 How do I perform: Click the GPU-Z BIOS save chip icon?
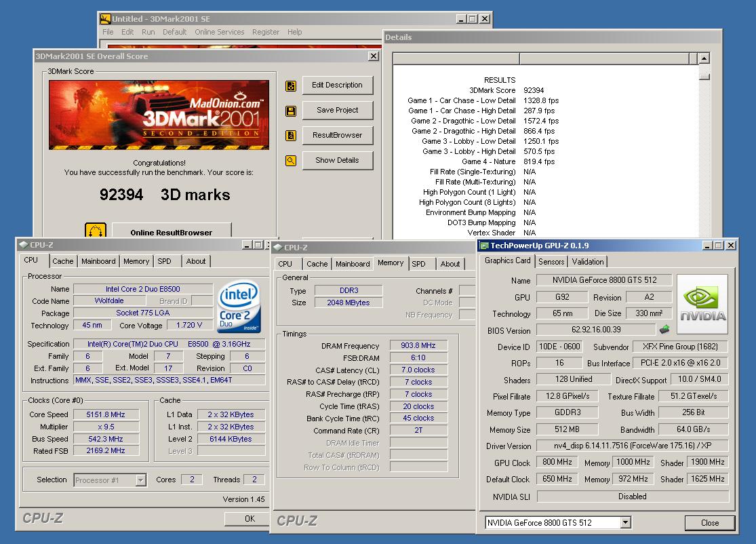pos(664,330)
